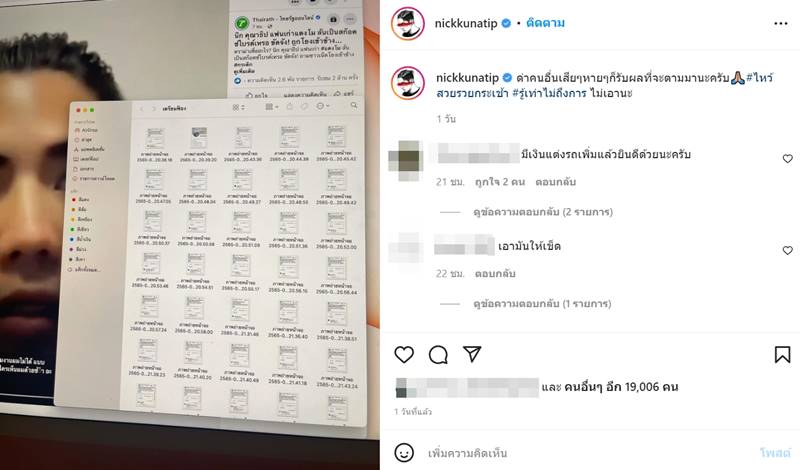Open the emoji picker smiley icon
The height and width of the screenshot is (470, 800).
pos(404,452)
